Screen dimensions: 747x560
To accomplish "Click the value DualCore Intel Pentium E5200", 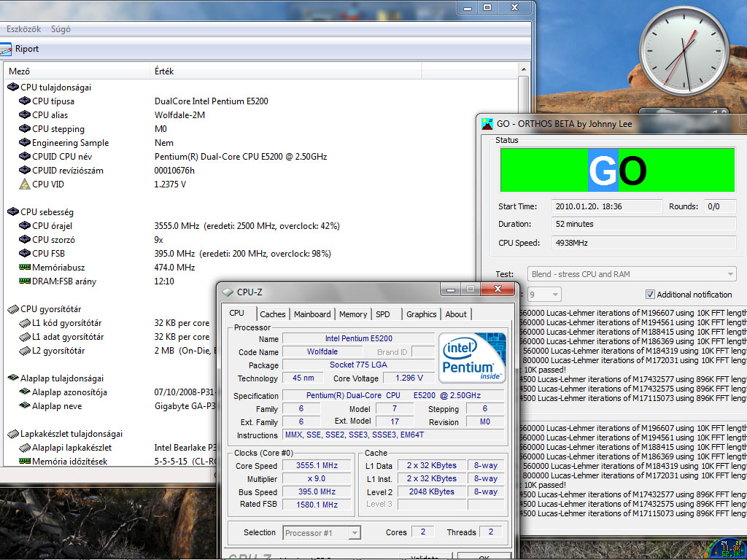I will pyautogui.click(x=212, y=101).
